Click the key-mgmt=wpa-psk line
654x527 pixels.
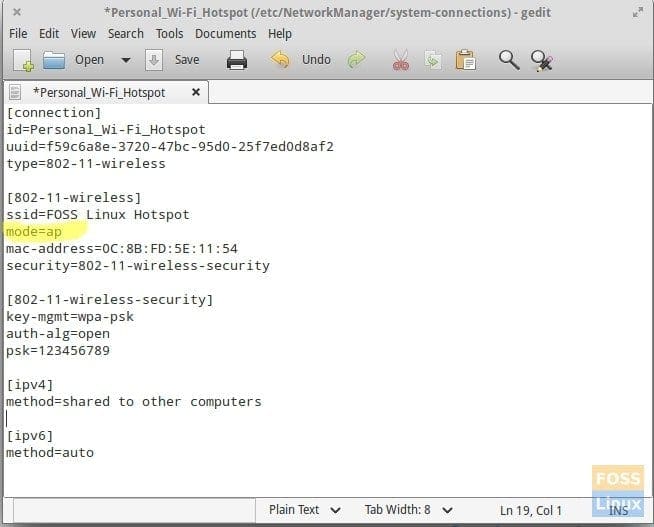point(70,317)
